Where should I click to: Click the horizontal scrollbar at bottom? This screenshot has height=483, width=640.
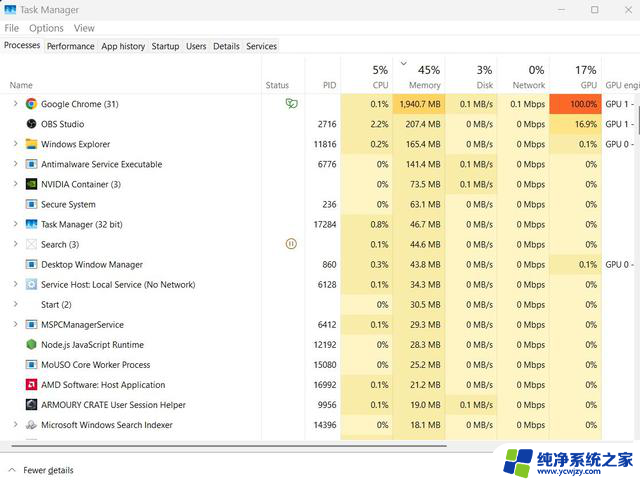[x=229, y=446]
